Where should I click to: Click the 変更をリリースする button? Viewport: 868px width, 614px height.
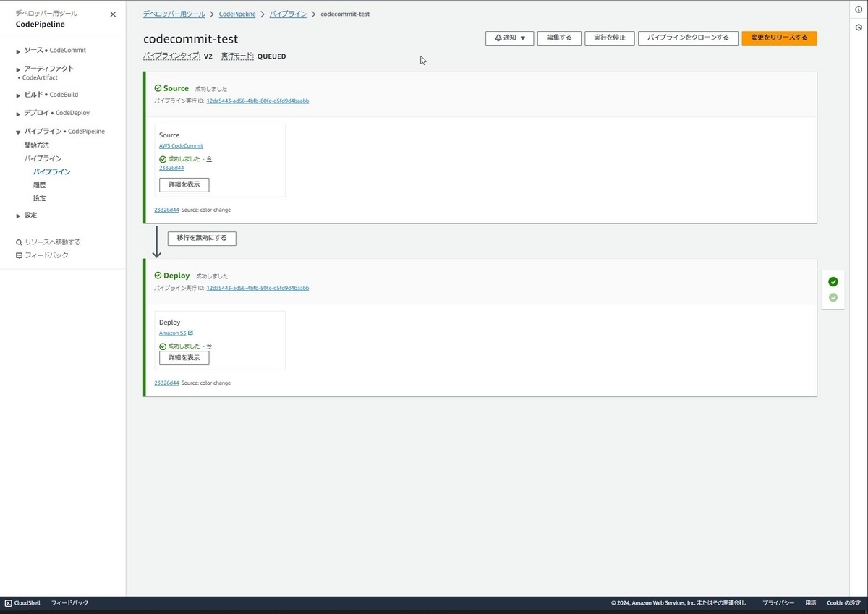coord(779,38)
